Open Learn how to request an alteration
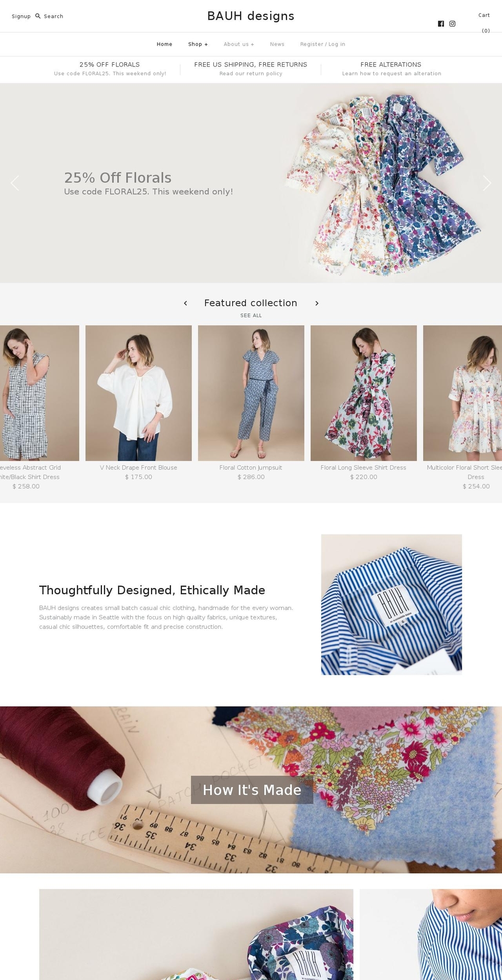Viewport: 502px width, 980px height. [392, 74]
